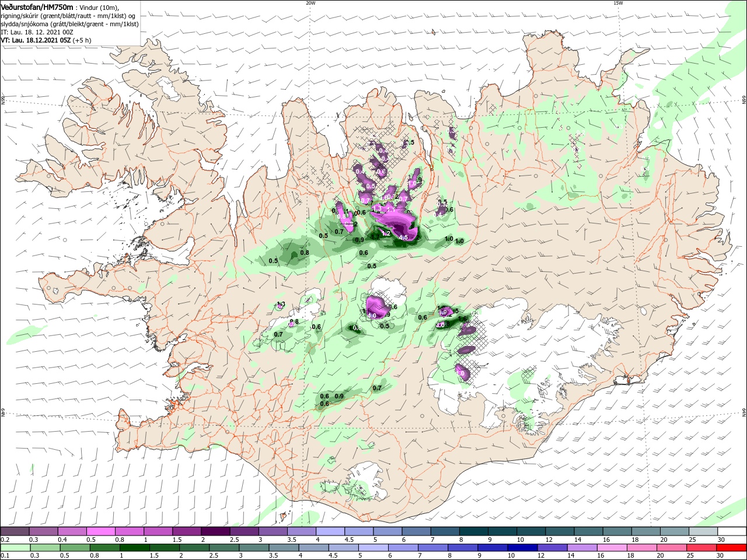Image resolution: width=747 pixels, height=560 pixels.
Task: Click the 'Vindur (10m)' header text
Action: [x=98, y=8]
